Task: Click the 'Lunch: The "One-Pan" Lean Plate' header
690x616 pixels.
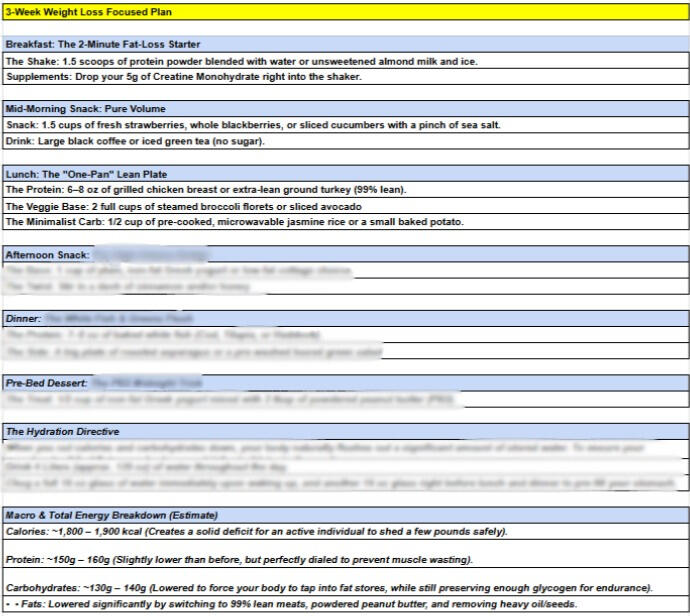Action: tap(345, 174)
